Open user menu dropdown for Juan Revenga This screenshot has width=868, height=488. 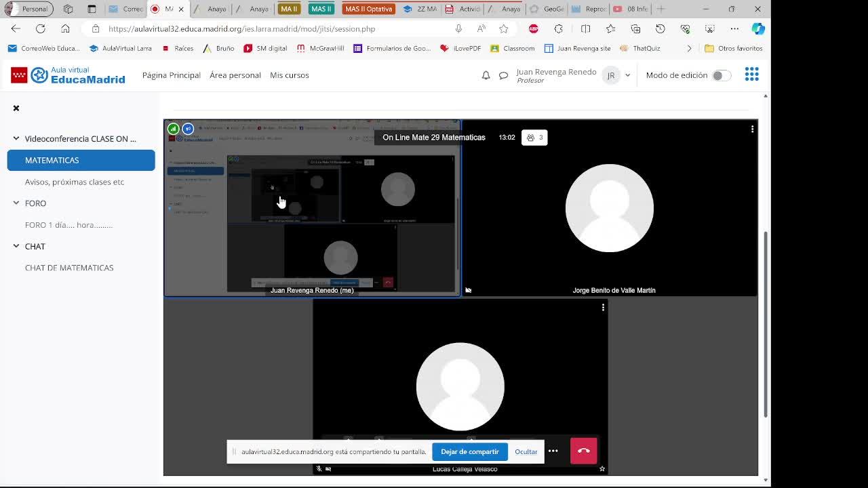pyautogui.click(x=627, y=75)
